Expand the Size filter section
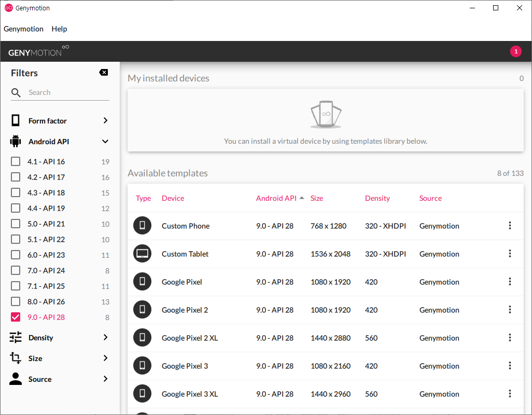This screenshot has height=415, width=532. (105, 358)
